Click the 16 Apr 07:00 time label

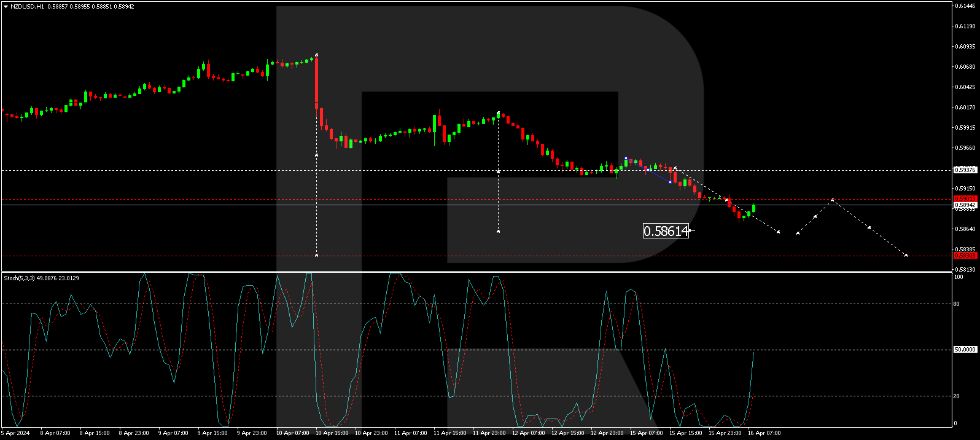(x=764, y=433)
